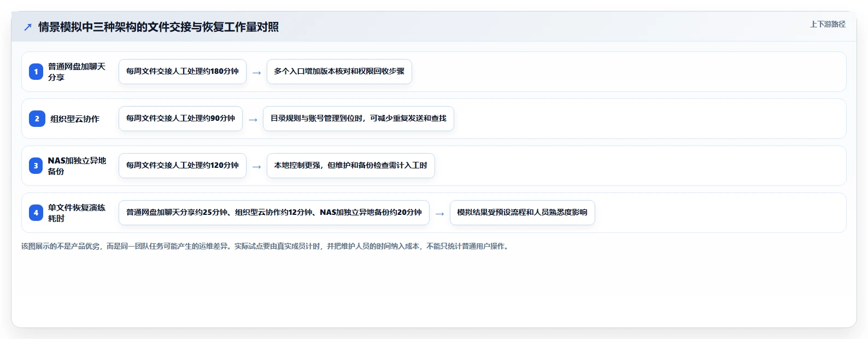Select the box listing the 25, 12 and 20 minute recovery times
Screen dimensions: 868x339
point(274,213)
